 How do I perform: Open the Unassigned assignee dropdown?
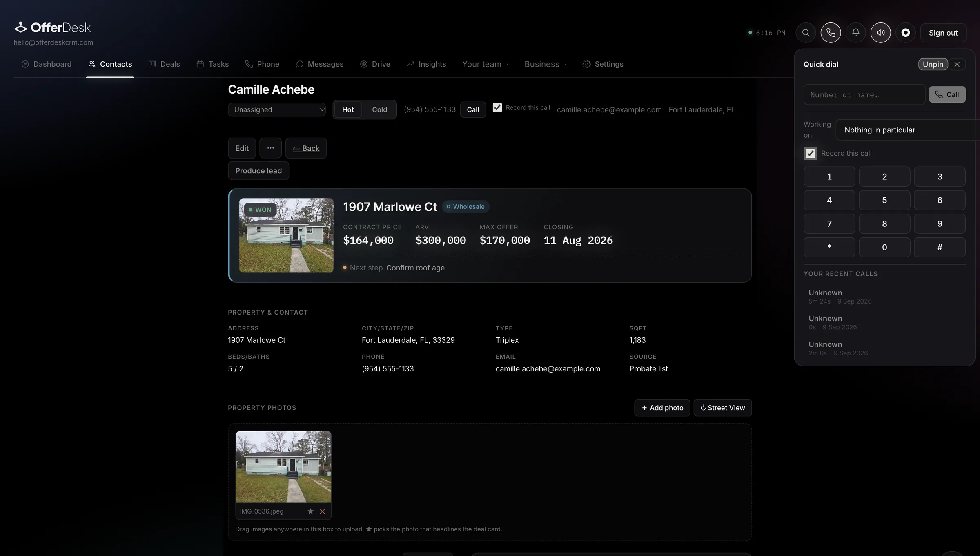pyautogui.click(x=277, y=109)
